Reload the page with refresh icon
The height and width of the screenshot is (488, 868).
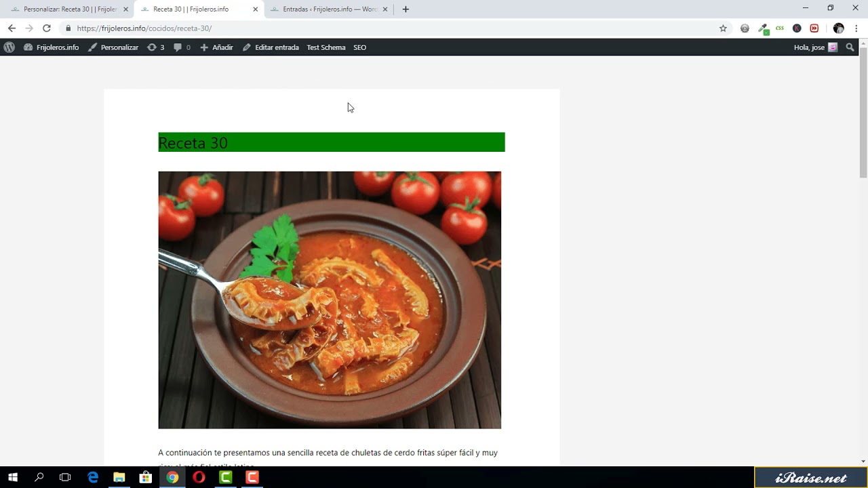point(47,28)
